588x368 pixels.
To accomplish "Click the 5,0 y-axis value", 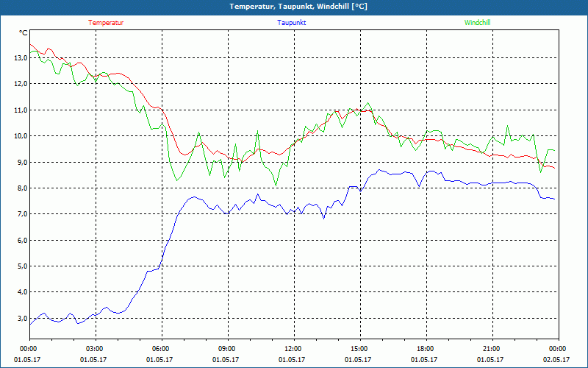I will 22,266.
